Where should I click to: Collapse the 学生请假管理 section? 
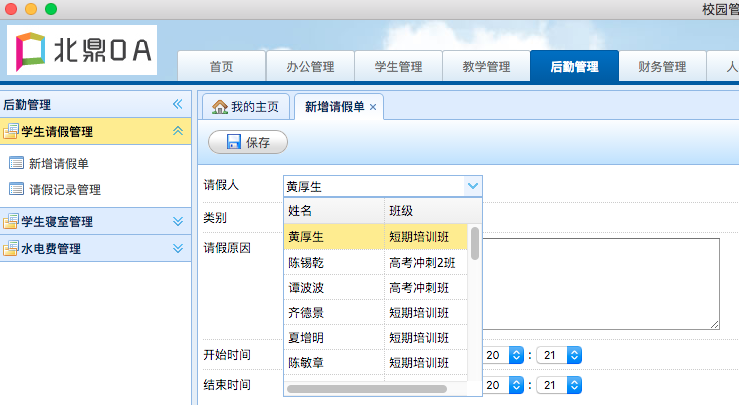177,131
